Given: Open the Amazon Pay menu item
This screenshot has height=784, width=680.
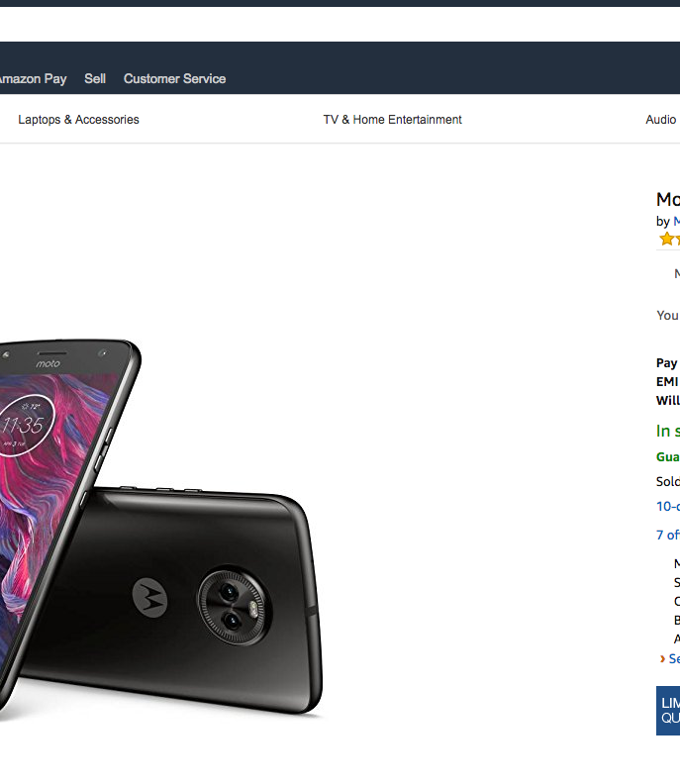Looking at the screenshot, I should pos(32,78).
